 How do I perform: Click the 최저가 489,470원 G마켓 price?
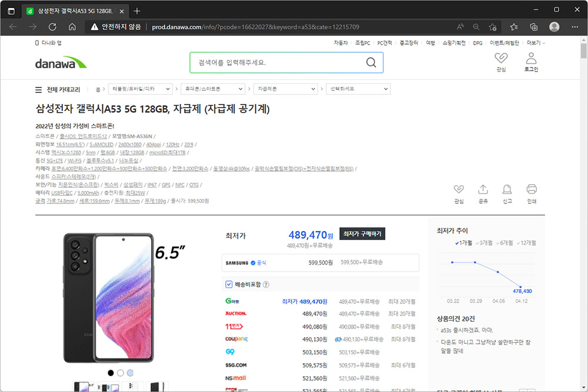pos(305,301)
